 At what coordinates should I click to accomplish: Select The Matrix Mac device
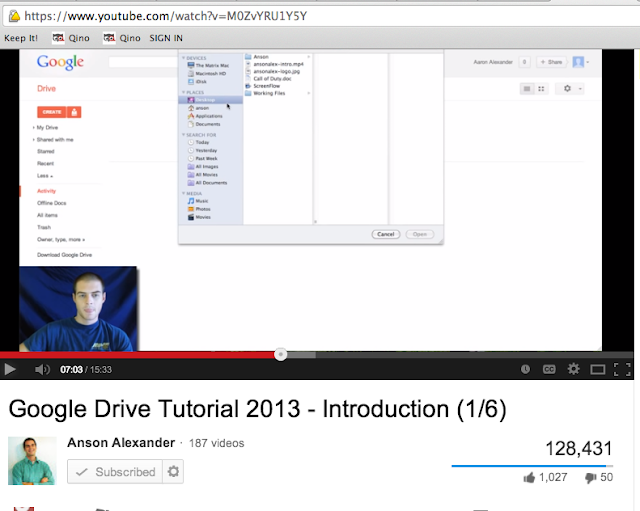point(208,65)
